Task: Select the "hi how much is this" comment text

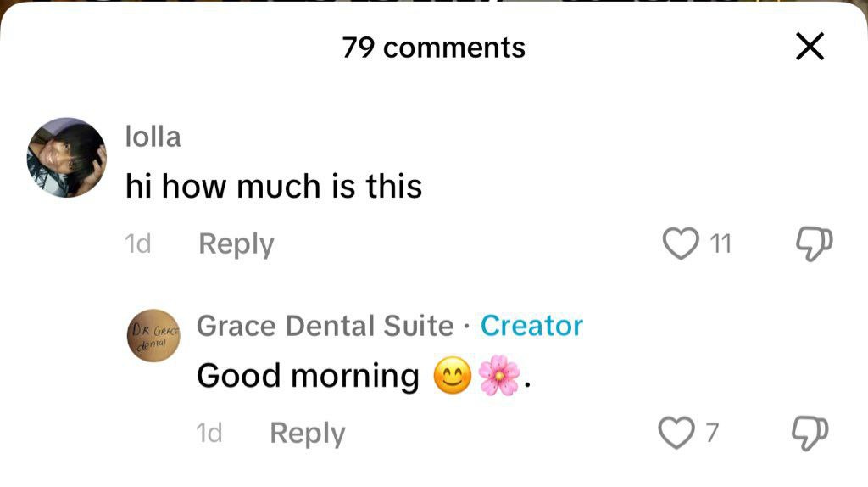Action: pos(273,187)
